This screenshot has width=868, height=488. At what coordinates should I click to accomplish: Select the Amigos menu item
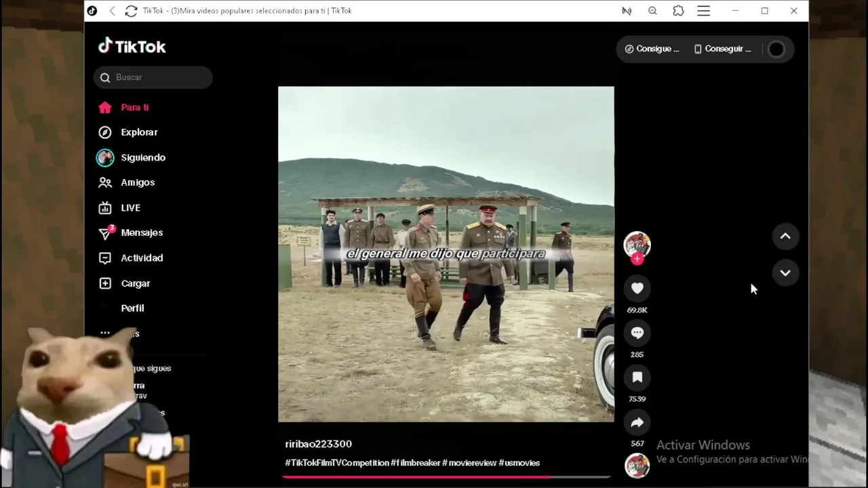138,182
